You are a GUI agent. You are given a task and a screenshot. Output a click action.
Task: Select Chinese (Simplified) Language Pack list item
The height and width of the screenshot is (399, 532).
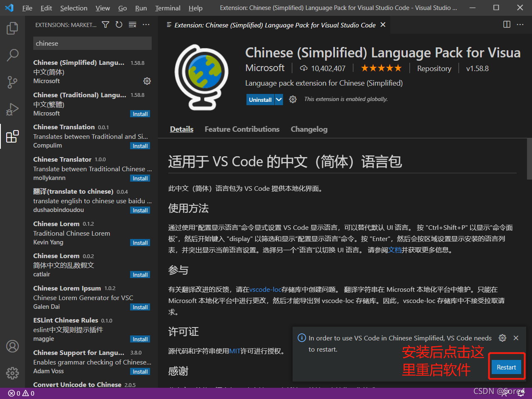click(x=92, y=71)
